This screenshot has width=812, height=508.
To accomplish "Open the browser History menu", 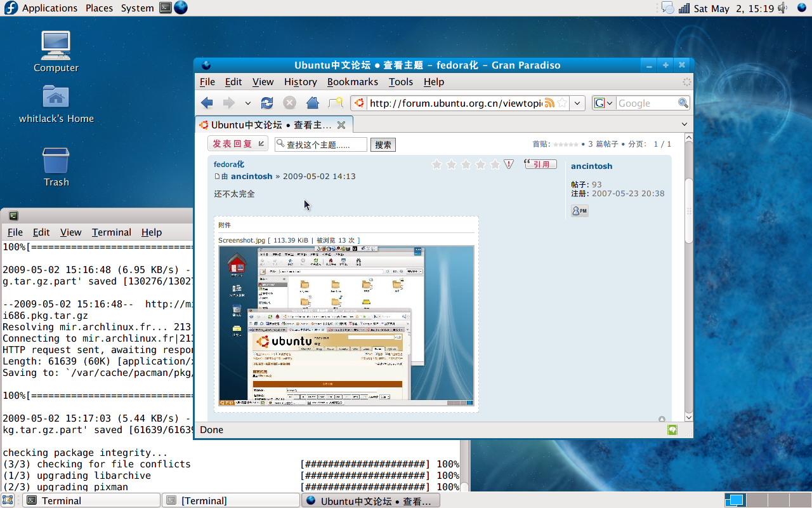I will click(x=301, y=82).
